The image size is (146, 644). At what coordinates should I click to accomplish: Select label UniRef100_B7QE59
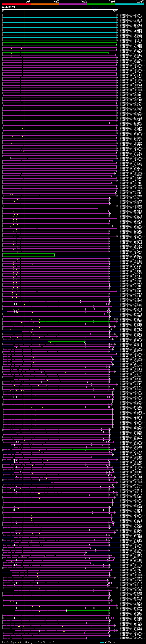(x=131, y=123)
